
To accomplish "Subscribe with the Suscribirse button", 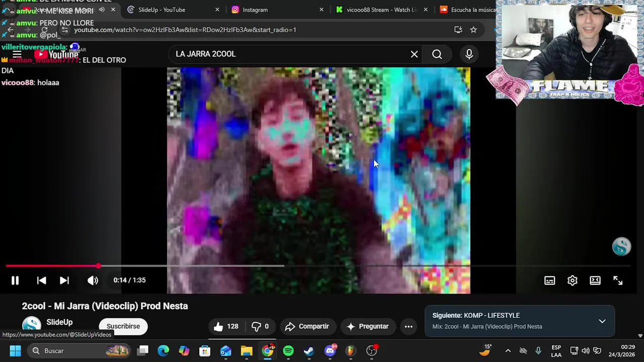I will tap(123, 326).
